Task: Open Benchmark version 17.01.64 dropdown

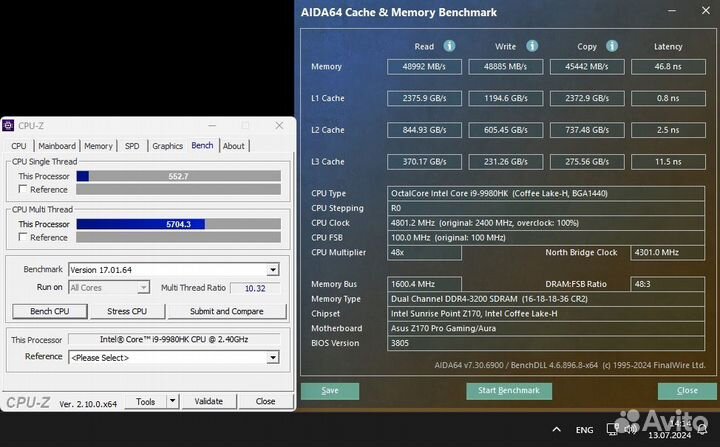Action: click(x=273, y=270)
